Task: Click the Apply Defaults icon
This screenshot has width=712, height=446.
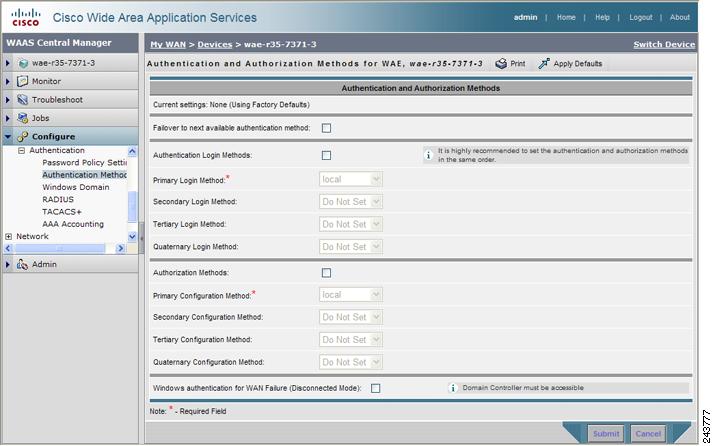Action: [x=544, y=64]
